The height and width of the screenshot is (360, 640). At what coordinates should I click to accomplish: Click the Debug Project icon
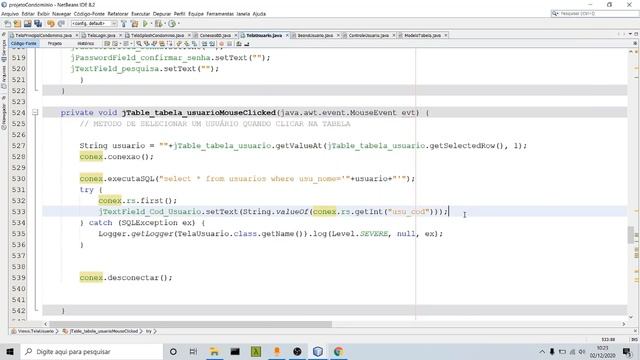click(158, 24)
